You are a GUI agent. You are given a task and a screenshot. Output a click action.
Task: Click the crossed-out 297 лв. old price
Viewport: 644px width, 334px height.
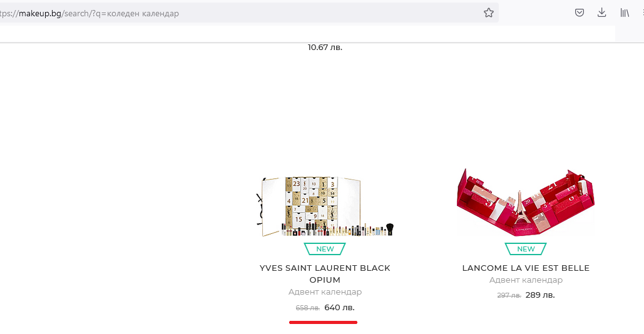tap(509, 295)
